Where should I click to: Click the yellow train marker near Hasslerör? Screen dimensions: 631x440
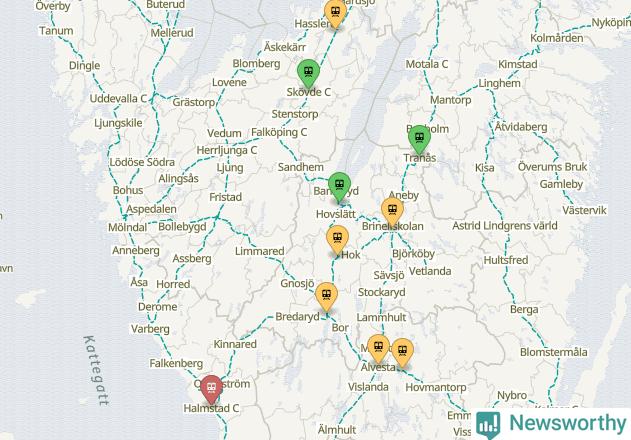(x=335, y=13)
